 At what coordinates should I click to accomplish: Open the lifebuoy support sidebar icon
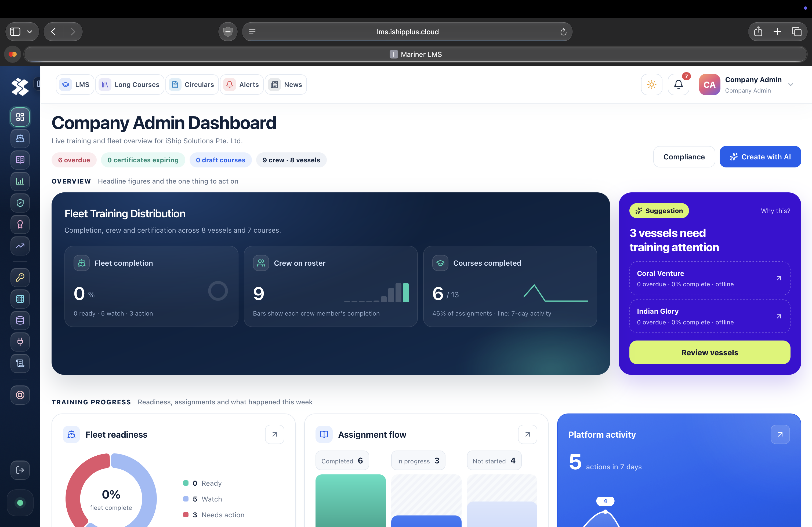pos(20,395)
